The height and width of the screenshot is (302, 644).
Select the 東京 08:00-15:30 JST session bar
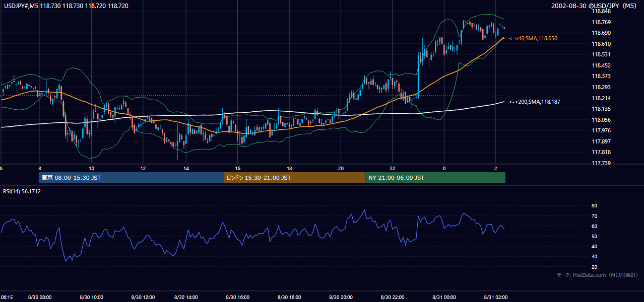point(131,178)
